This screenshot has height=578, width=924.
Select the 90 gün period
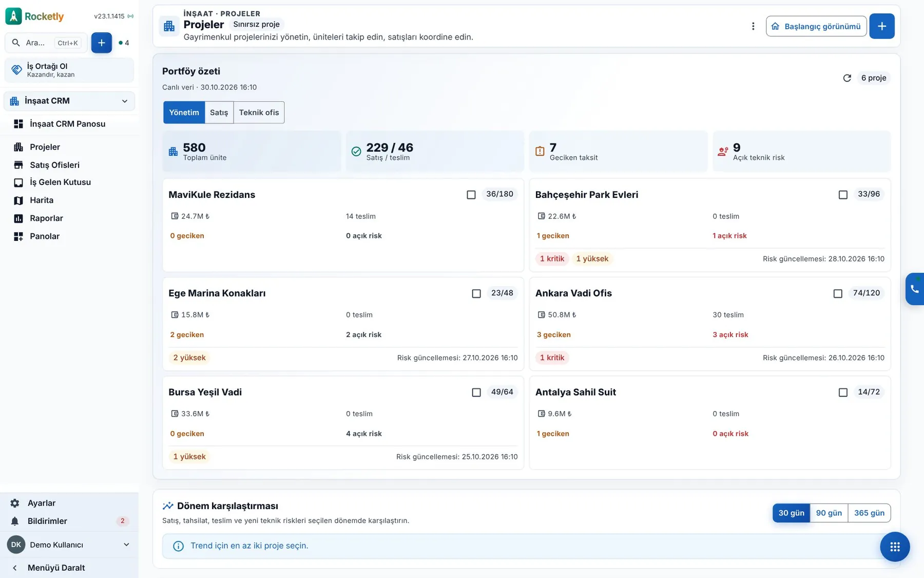point(829,513)
